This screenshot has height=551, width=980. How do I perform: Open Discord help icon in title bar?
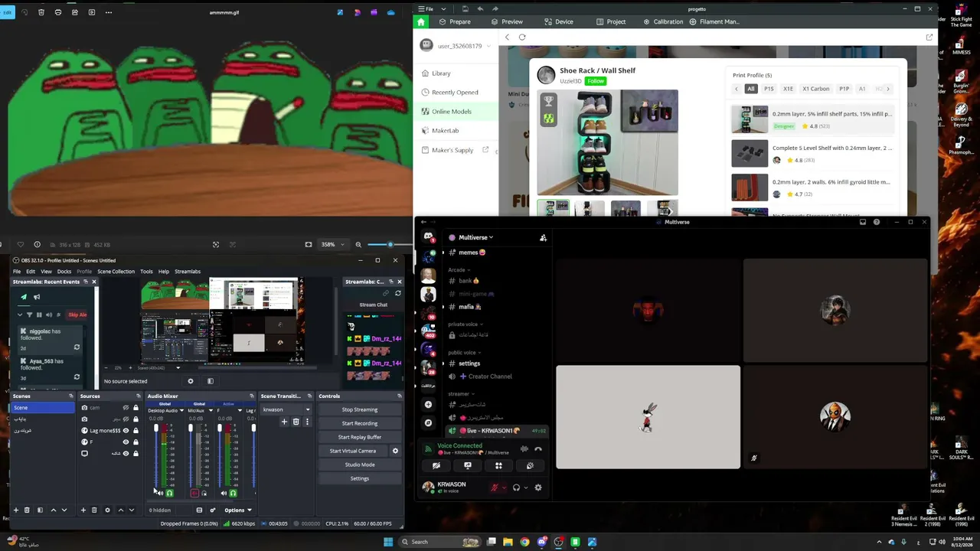pos(877,222)
